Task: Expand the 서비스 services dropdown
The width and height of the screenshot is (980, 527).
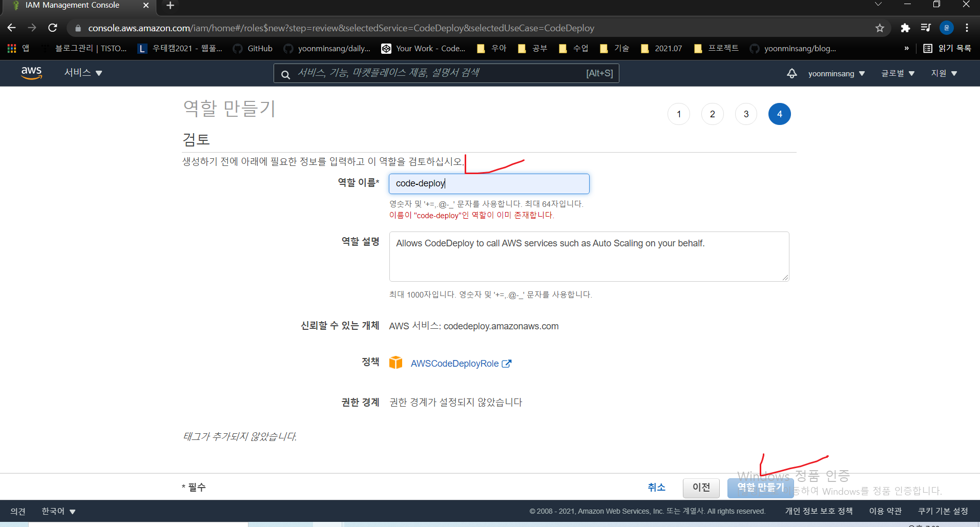Action: pos(83,73)
